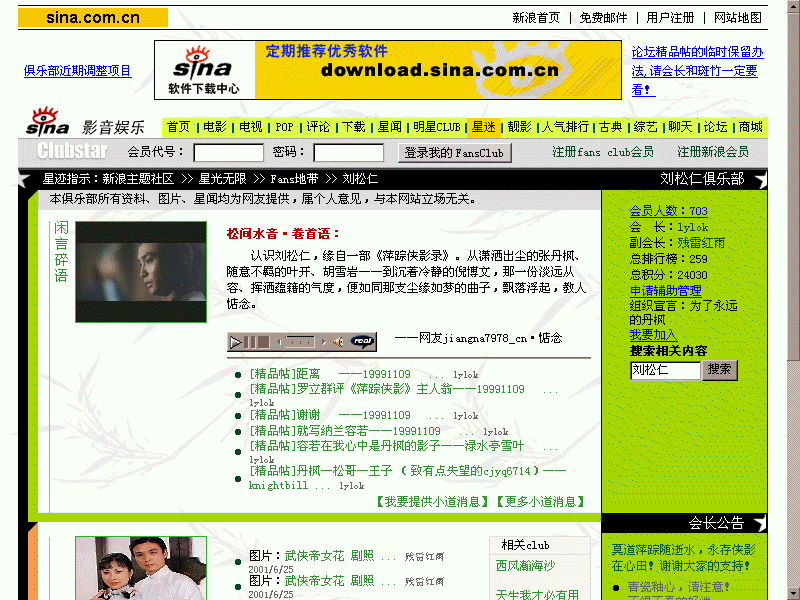Open the Sina download center banner
Screen dimensions: 800x600
click(388, 70)
